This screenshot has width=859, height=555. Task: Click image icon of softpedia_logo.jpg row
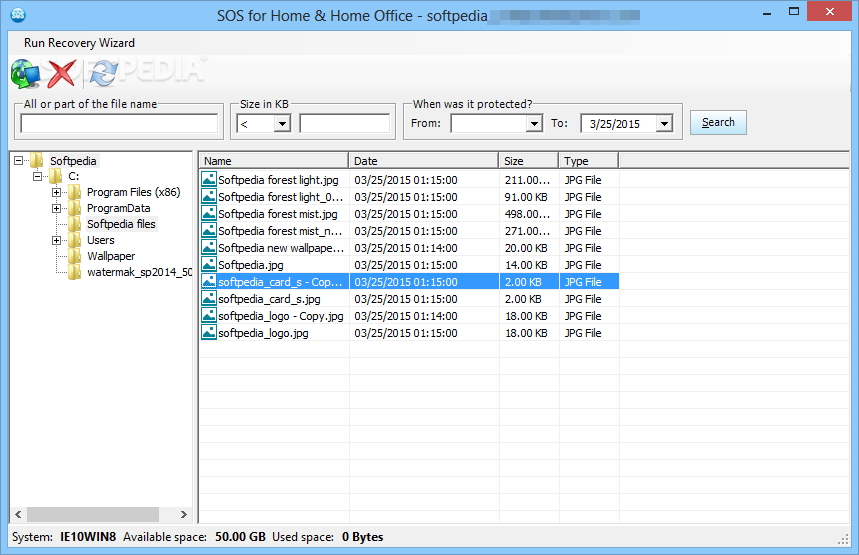[x=209, y=333]
